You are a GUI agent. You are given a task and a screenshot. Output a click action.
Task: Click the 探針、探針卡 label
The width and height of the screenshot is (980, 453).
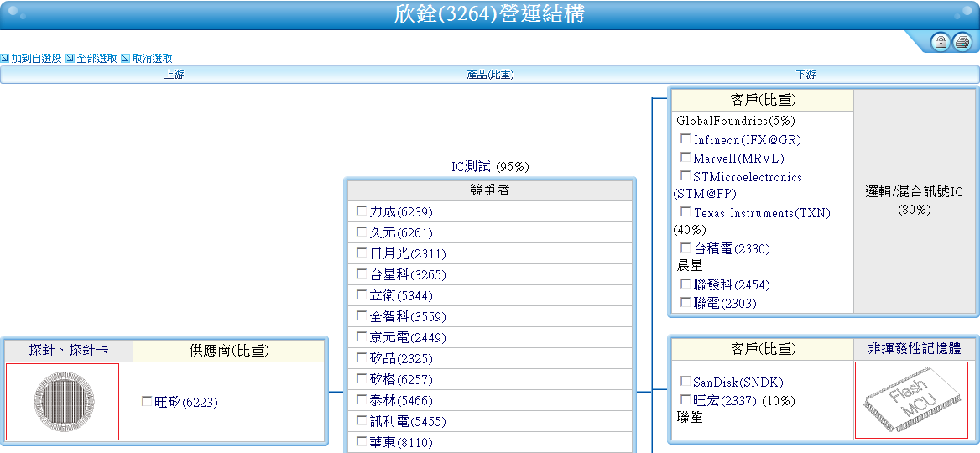coord(69,351)
